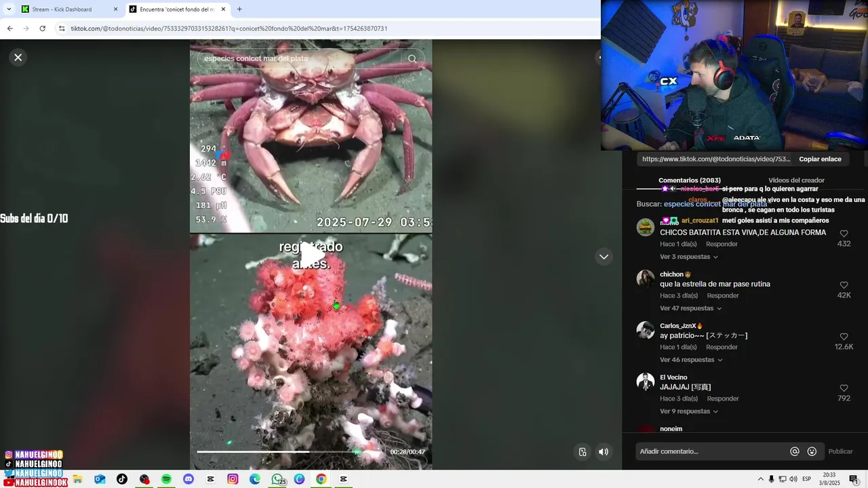Open the Windows notification center icon
The width and height of the screenshot is (868, 488).
click(x=854, y=479)
